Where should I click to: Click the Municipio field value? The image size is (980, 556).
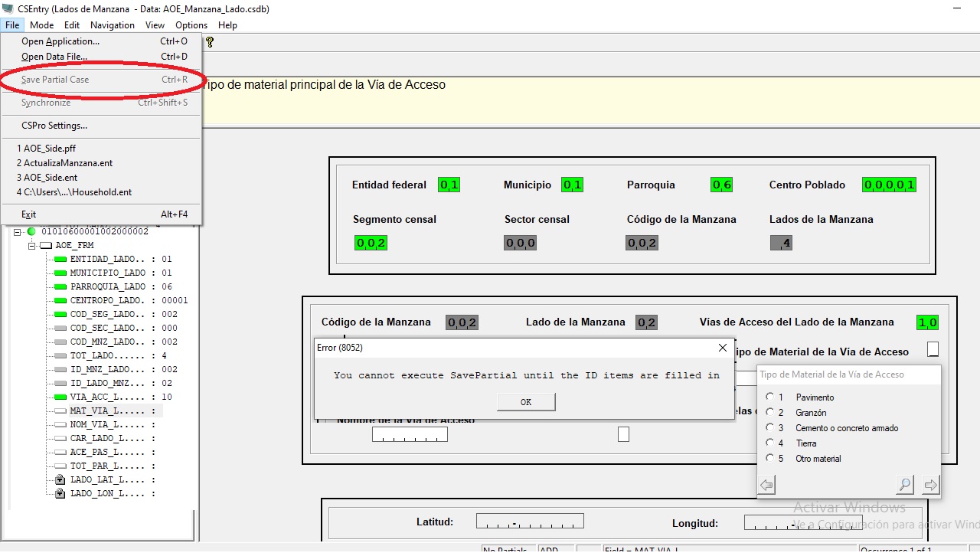click(572, 185)
